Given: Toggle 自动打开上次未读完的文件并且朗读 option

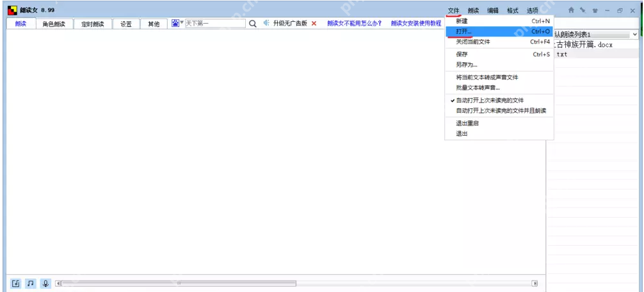Looking at the screenshot, I should coord(499,111).
